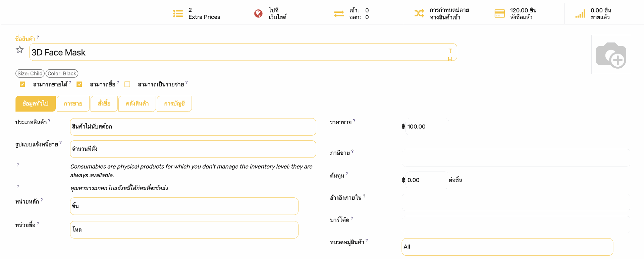Open the sold units bar chart icon

click(x=580, y=13)
